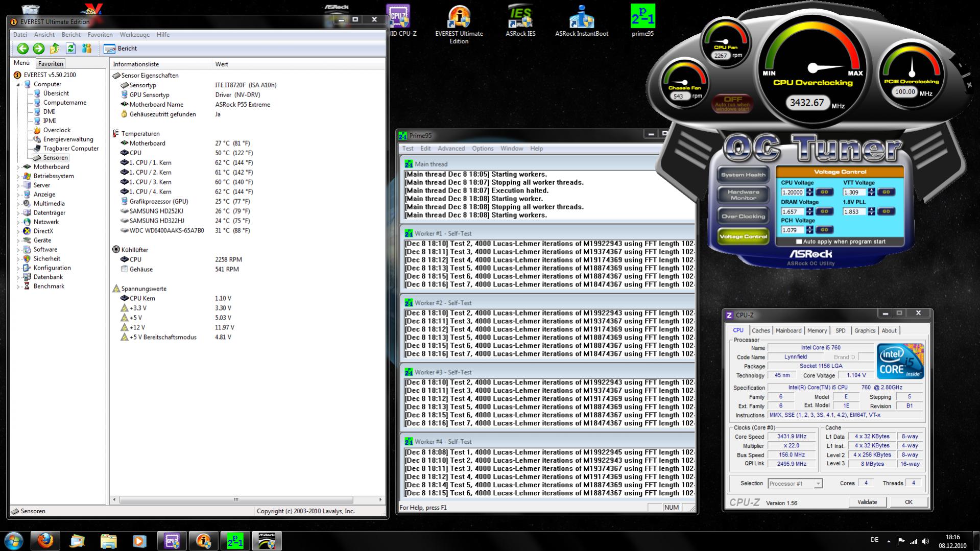Open the EVEREST Ultimate Edition desktop shortcut
The width and height of the screenshot is (980, 551).
[459, 25]
